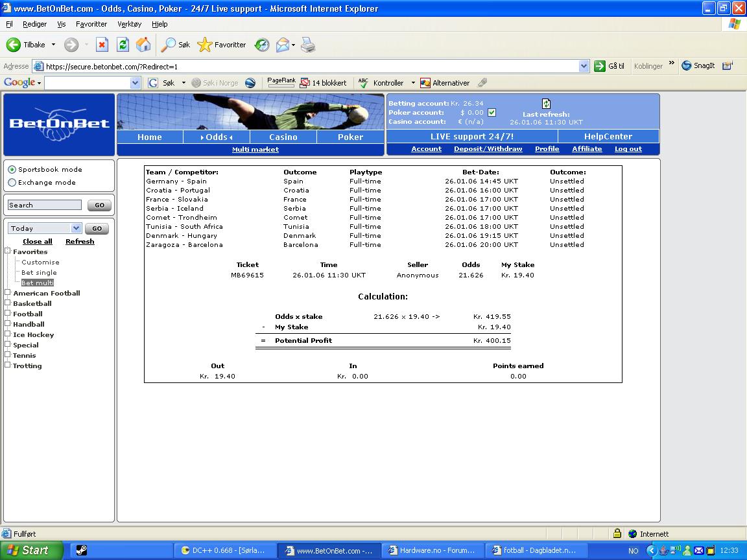Image resolution: width=747 pixels, height=560 pixels.
Task: Click the green Back arrow icon
Action: [14, 45]
